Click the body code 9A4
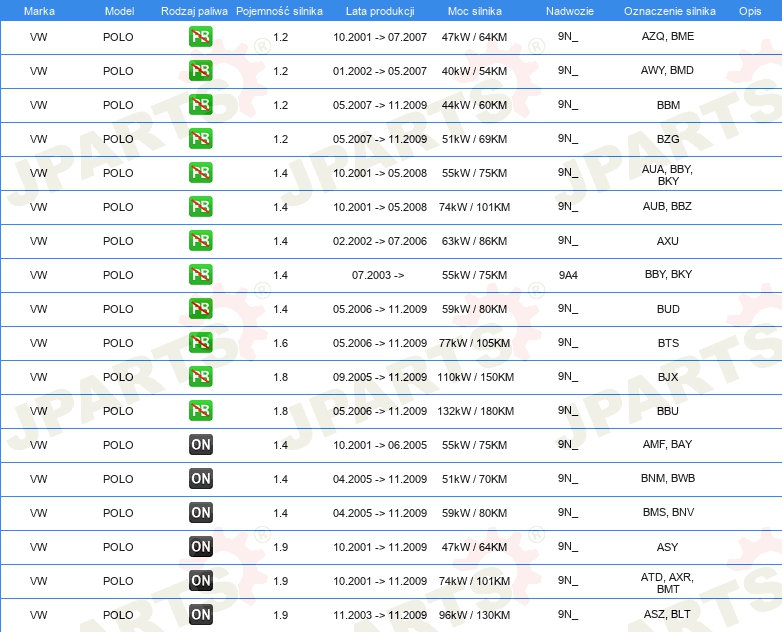 [568, 275]
